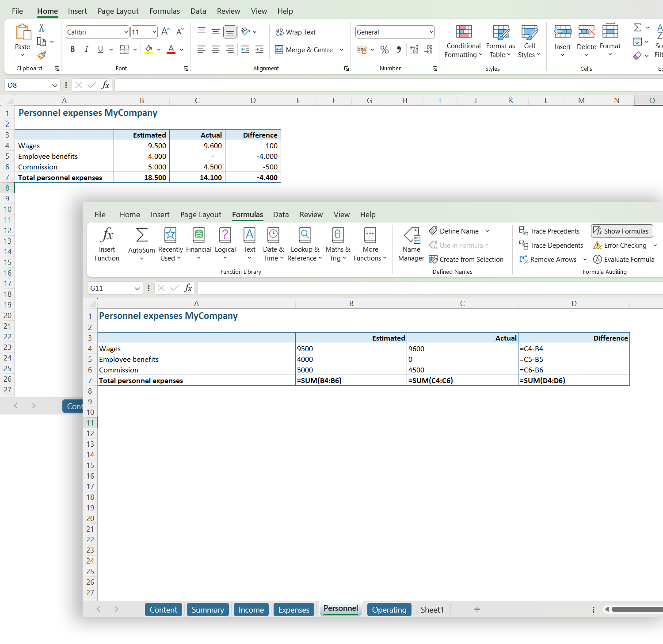The image size is (663, 644).
Task: Toggle Wrap Text
Action: click(x=296, y=32)
